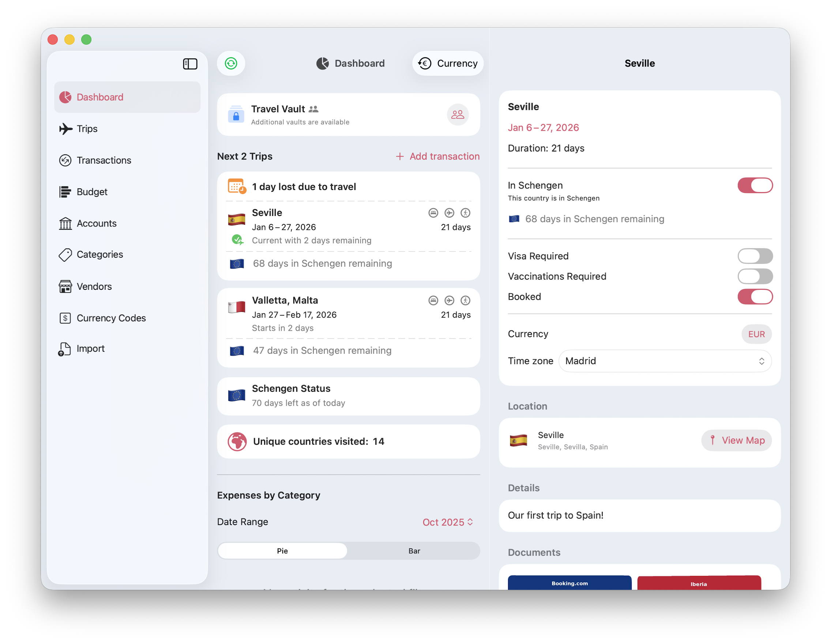Screen dimensions: 831x644
Task: Switch chart to the Bar segment
Action: (414, 551)
